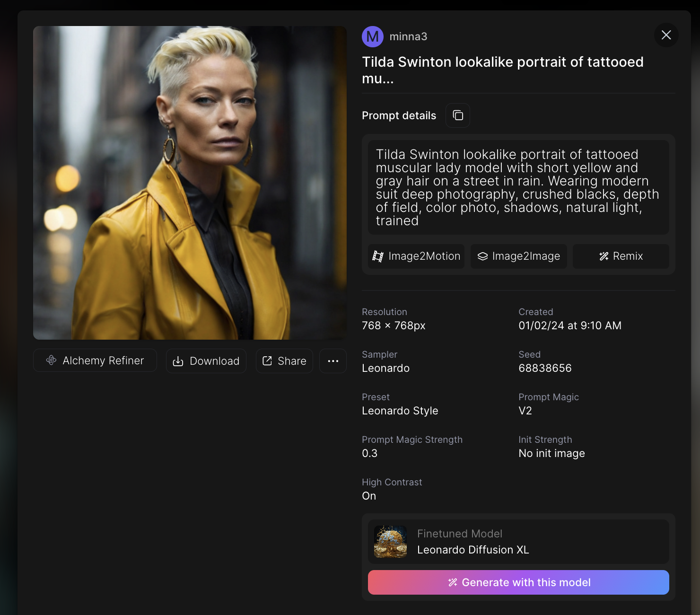Viewport: 700px width, 615px height.
Task: Click the Alchemy Refiner button
Action: click(x=95, y=360)
